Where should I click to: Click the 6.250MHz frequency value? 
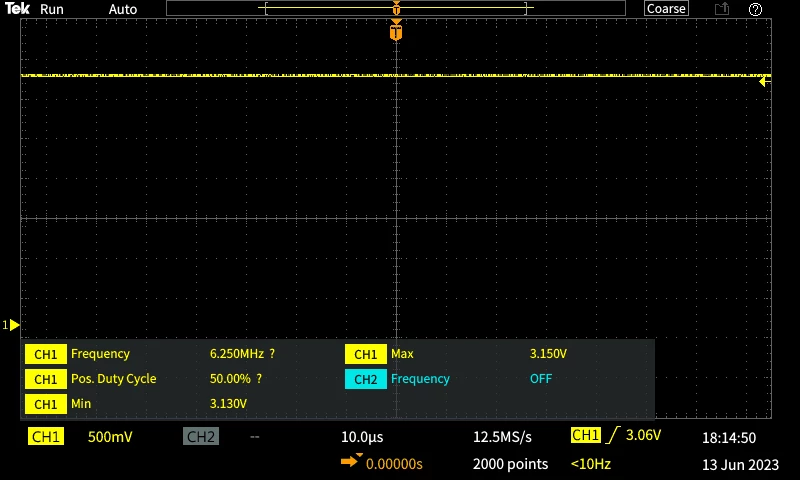point(237,353)
